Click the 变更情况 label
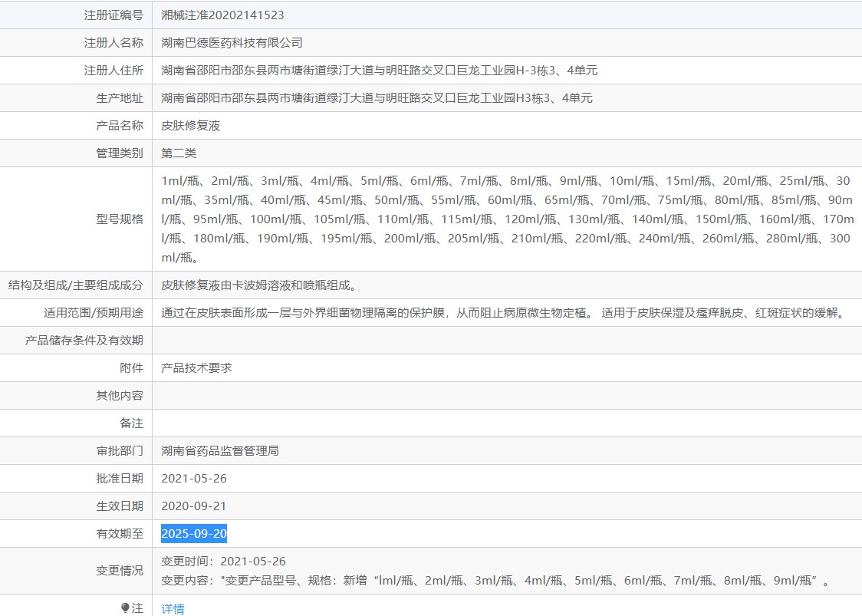Image resolution: width=862 pixels, height=616 pixels. 120,570
